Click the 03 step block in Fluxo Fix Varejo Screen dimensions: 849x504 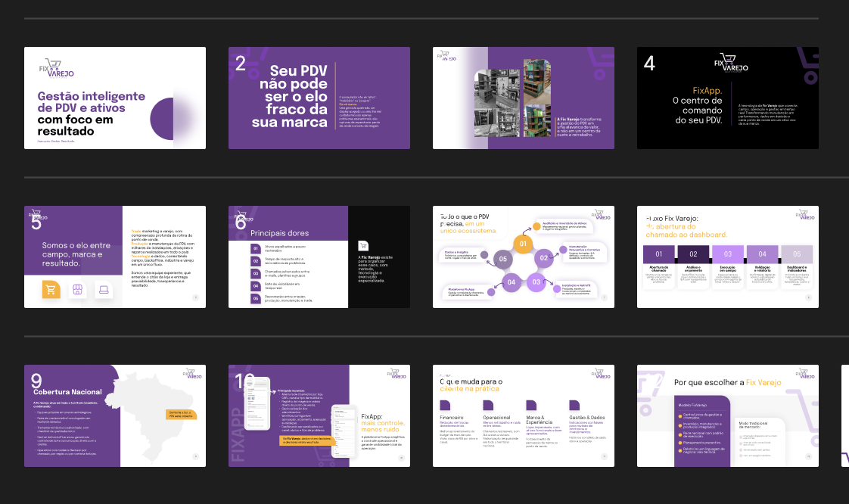tap(728, 254)
